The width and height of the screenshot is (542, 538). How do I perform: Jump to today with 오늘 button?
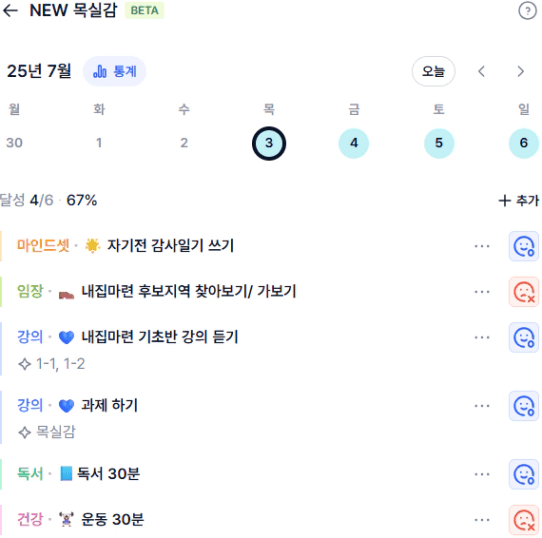click(433, 72)
